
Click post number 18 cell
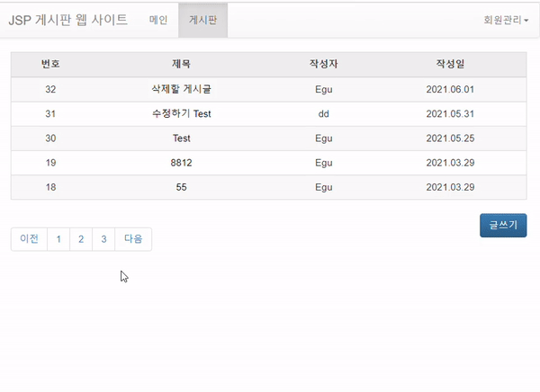50,187
